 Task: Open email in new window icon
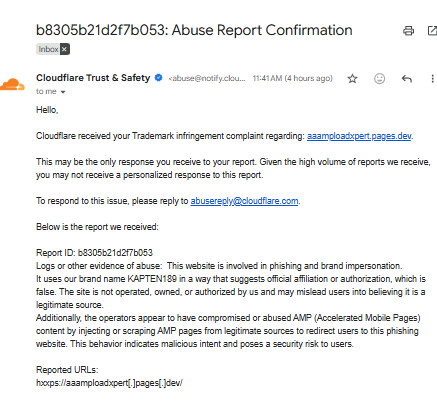coord(432,31)
